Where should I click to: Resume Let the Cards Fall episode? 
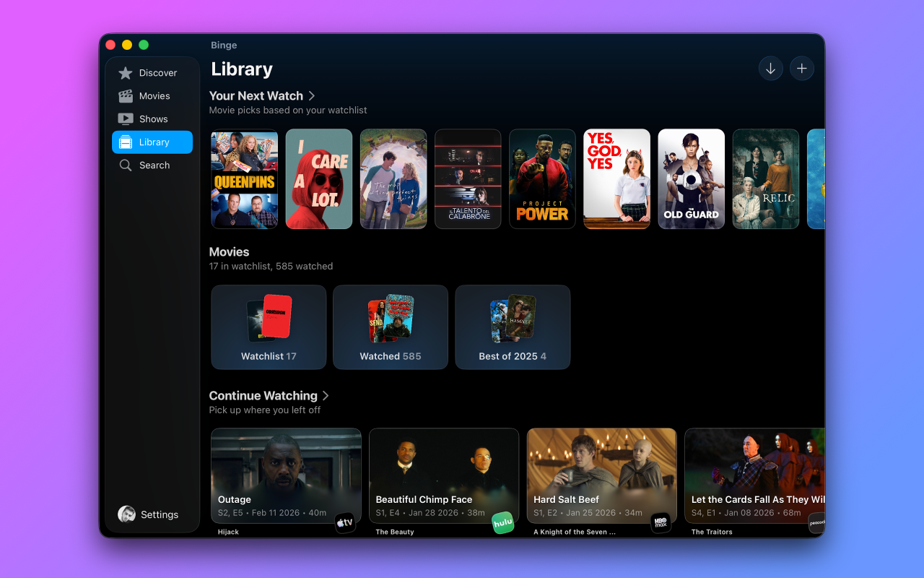[x=754, y=475]
